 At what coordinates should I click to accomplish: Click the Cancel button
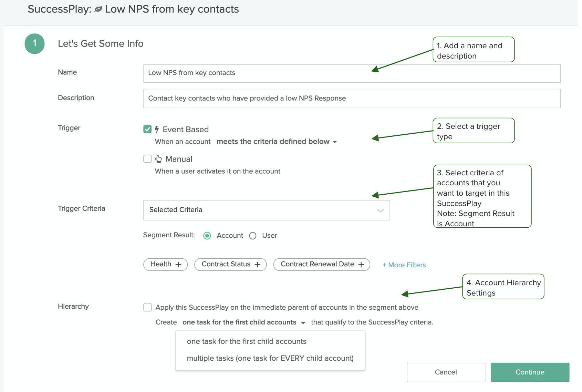[x=446, y=372]
